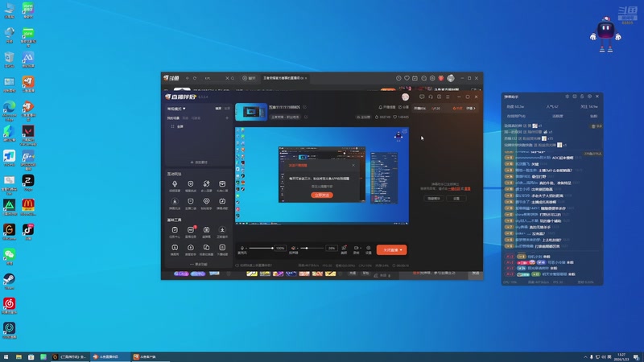
Task: Click the user avatar in the companion window
Action: point(406,97)
